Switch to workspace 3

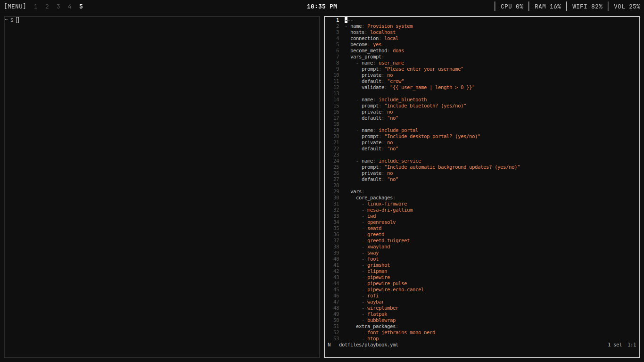pyautogui.click(x=58, y=7)
